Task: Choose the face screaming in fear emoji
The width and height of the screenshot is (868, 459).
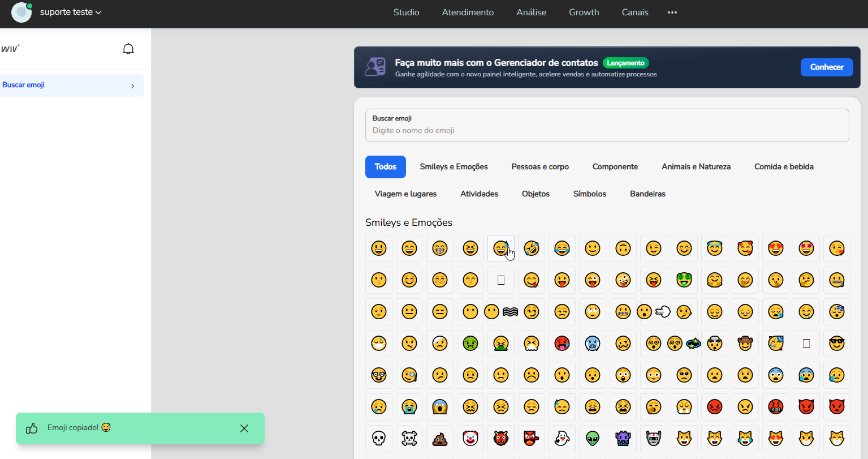Action: pyautogui.click(x=440, y=407)
